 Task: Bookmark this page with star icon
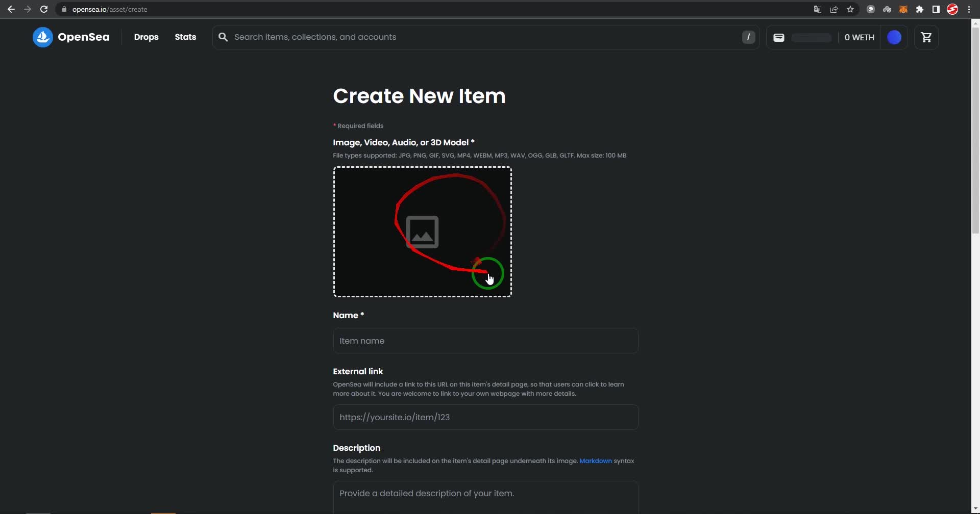(850, 9)
